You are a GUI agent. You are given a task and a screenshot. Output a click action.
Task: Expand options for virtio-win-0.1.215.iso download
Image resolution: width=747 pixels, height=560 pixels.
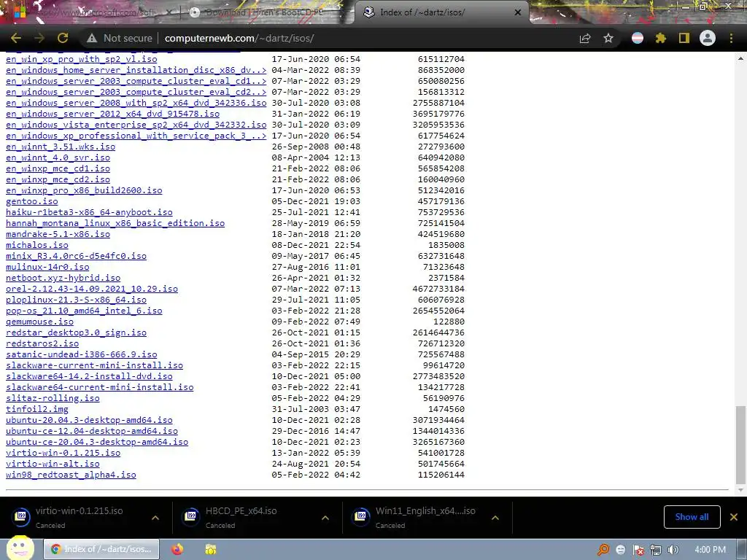pyautogui.click(x=155, y=518)
